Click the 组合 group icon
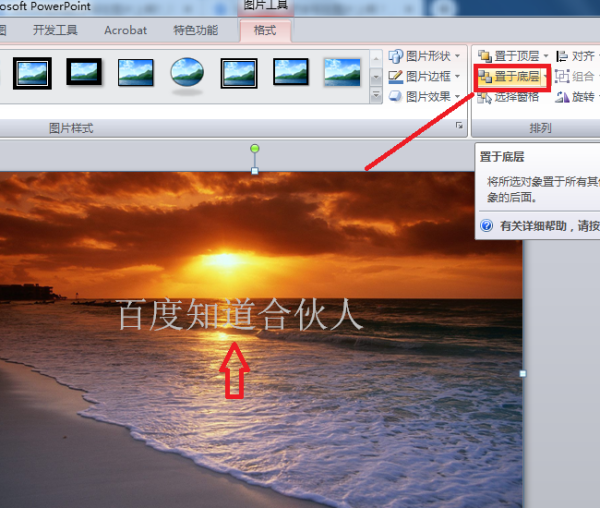 562,77
